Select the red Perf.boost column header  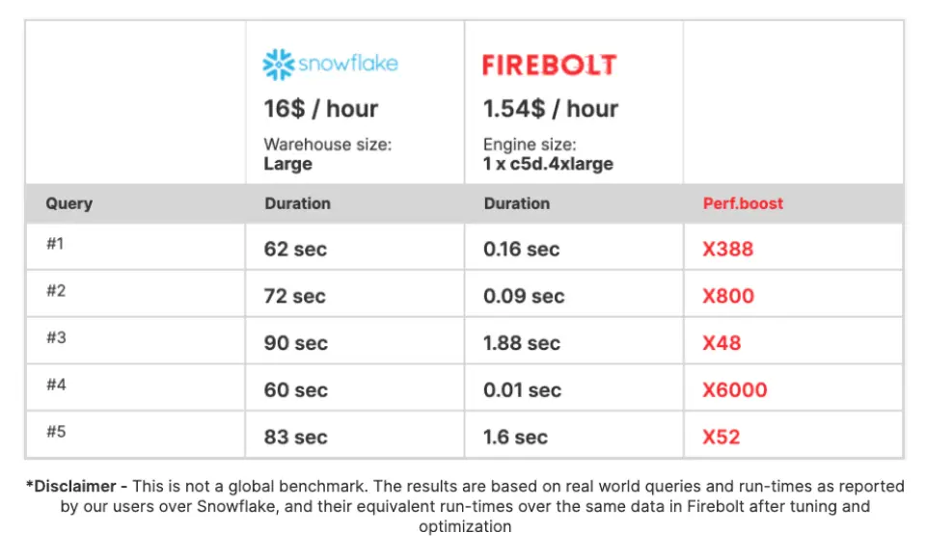(743, 204)
